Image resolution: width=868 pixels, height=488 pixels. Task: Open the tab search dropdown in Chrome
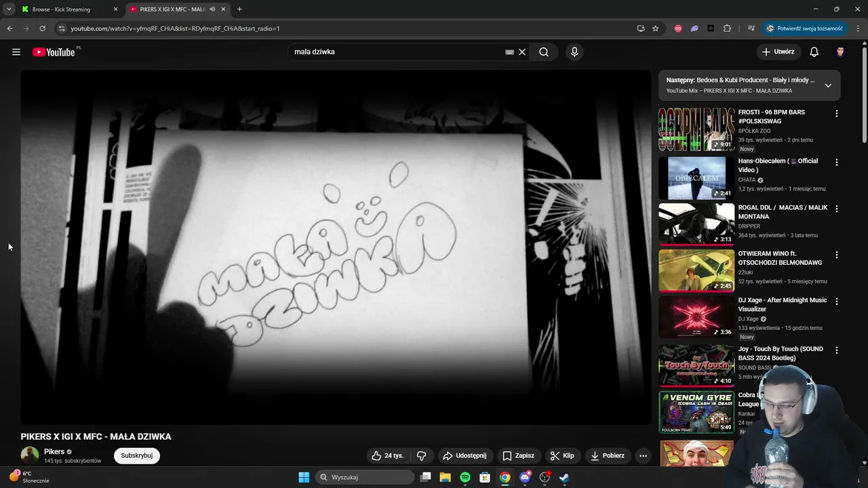[x=9, y=9]
